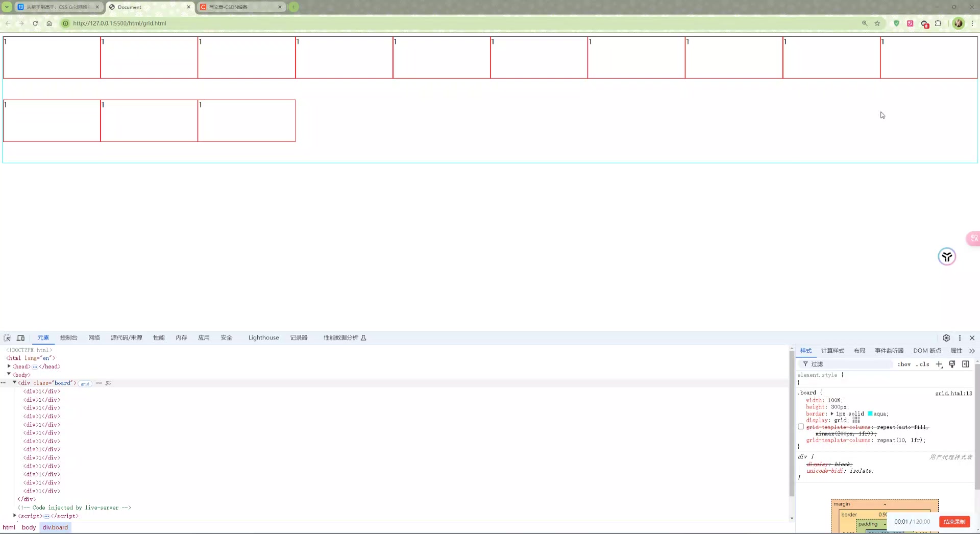Screen dimensions: 980x534
Task: Open the grid.html:13 source link
Action: point(953,393)
